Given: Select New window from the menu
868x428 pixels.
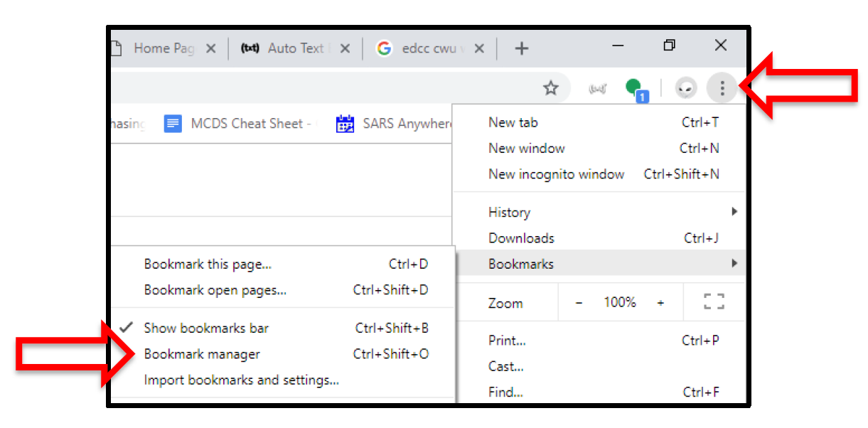Looking at the screenshot, I should tap(599, 148).
